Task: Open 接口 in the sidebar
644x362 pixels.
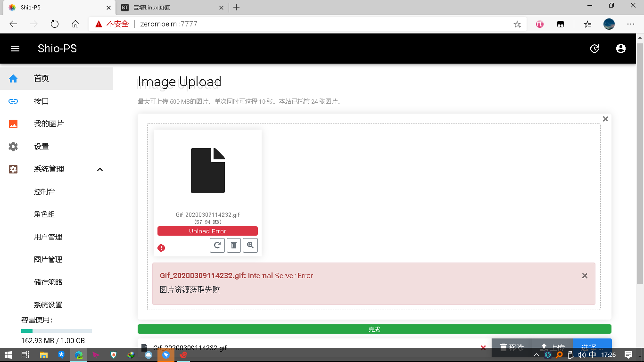Action: (x=57, y=101)
